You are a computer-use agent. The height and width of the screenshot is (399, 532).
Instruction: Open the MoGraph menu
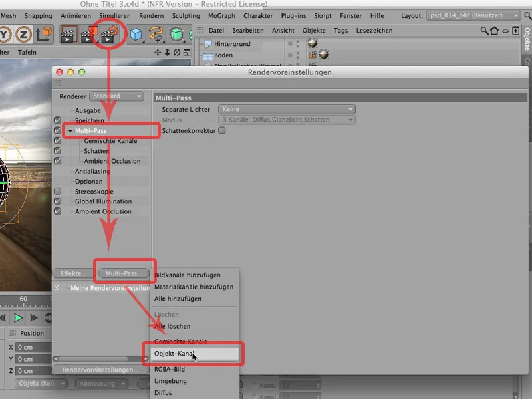(x=221, y=15)
